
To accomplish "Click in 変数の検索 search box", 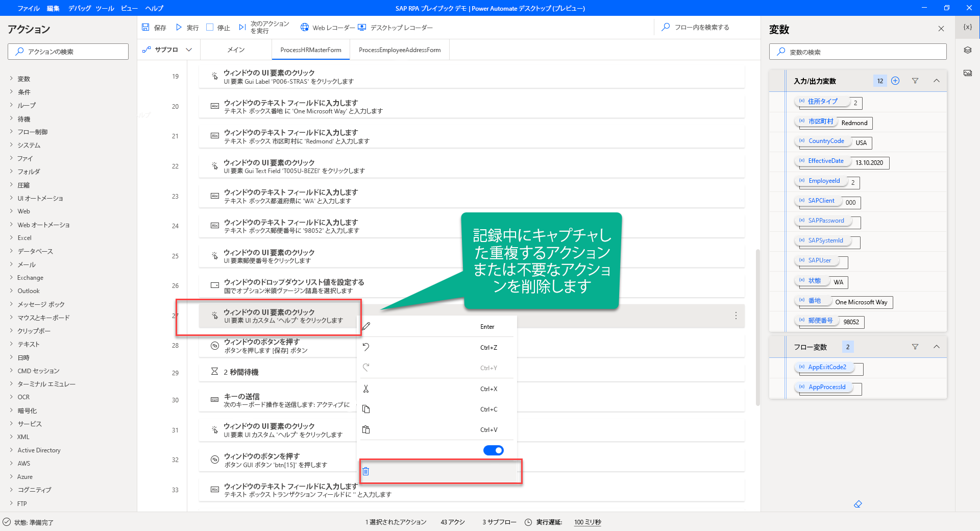I will (857, 52).
